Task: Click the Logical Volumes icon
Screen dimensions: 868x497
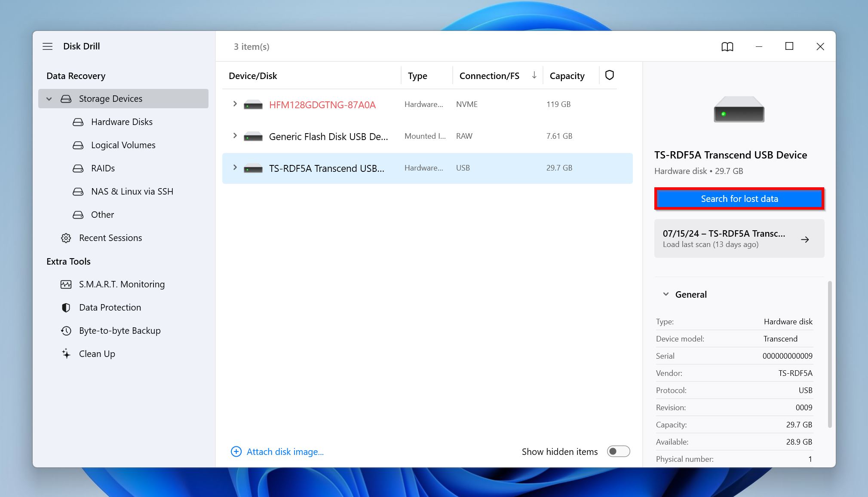Action: (x=77, y=145)
